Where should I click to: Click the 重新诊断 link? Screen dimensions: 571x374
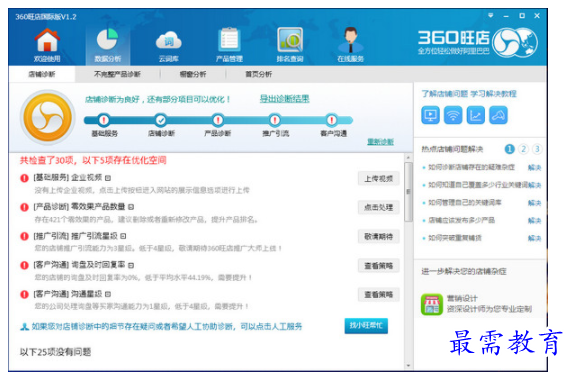[x=380, y=142]
